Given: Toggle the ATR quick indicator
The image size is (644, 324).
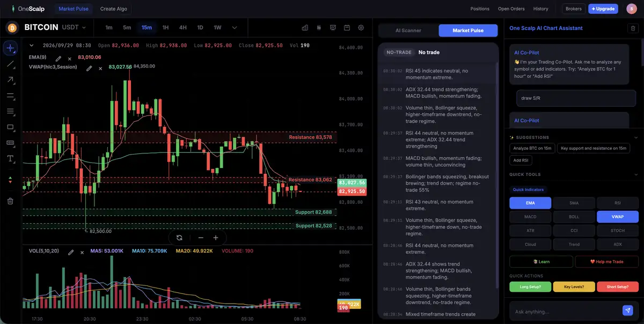Looking at the screenshot, I should tap(530, 231).
